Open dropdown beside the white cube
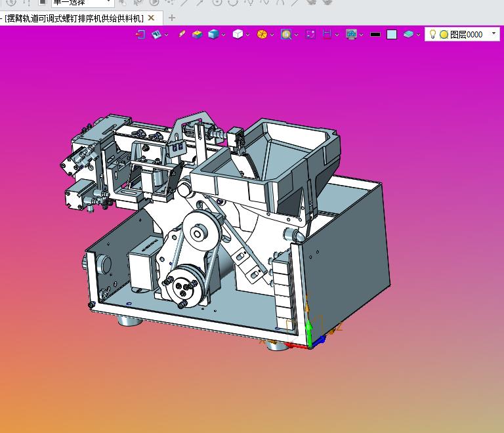Viewport: 504px width, 433px height. pos(247,35)
